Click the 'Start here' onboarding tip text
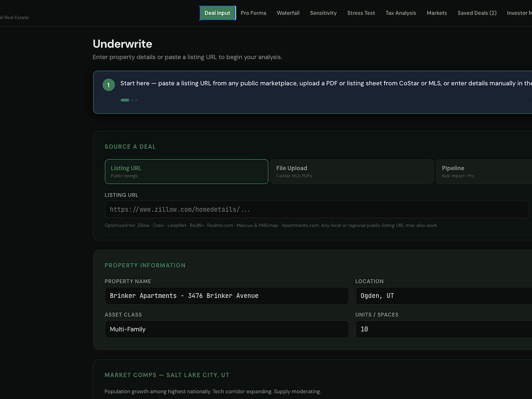 (326, 83)
